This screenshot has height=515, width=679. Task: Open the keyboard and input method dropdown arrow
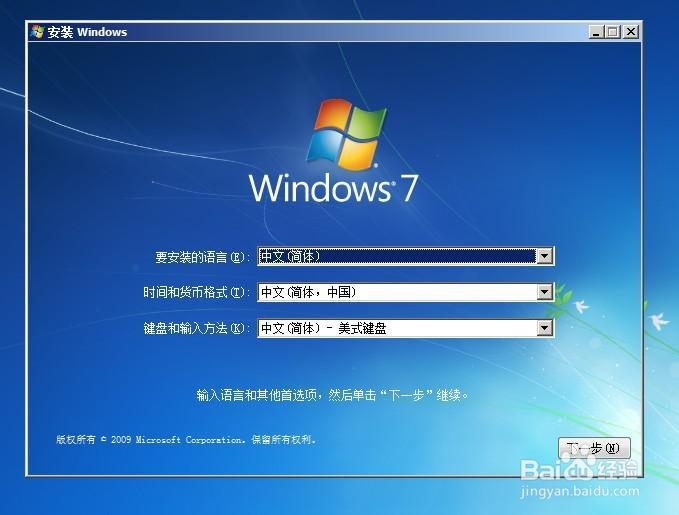click(x=544, y=328)
